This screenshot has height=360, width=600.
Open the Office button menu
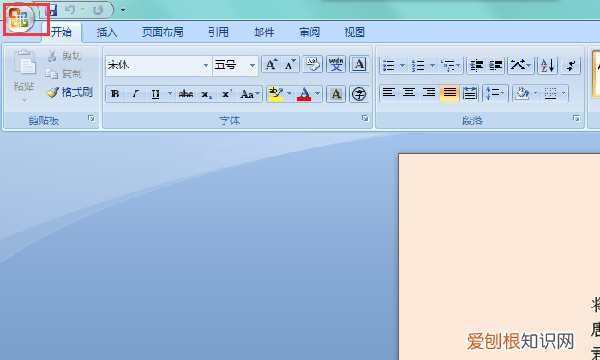19,18
